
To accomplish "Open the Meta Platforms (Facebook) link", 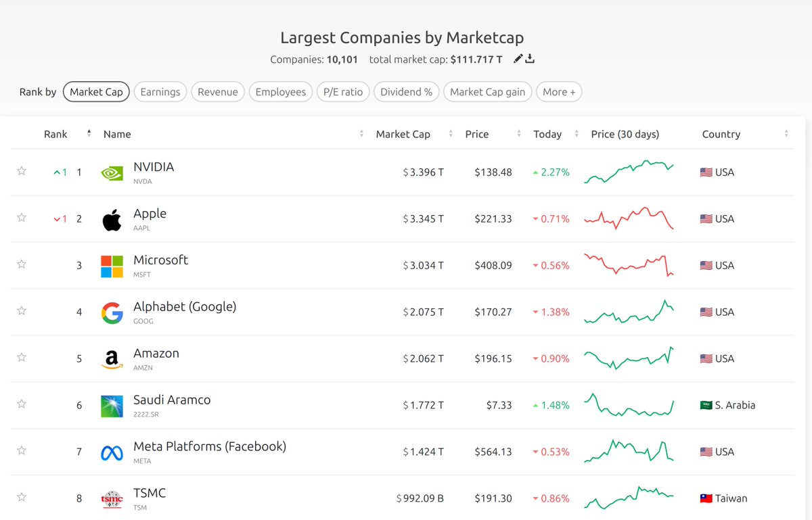I will 210,446.
